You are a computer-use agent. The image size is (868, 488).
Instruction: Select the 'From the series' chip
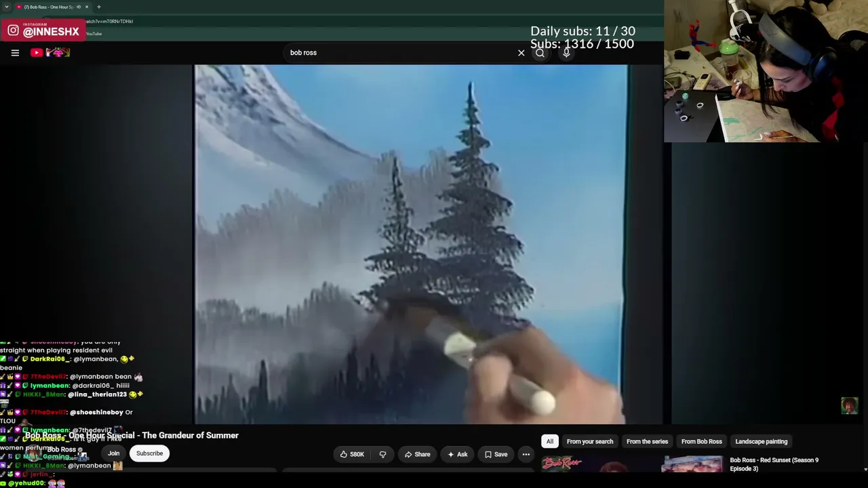point(647,441)
